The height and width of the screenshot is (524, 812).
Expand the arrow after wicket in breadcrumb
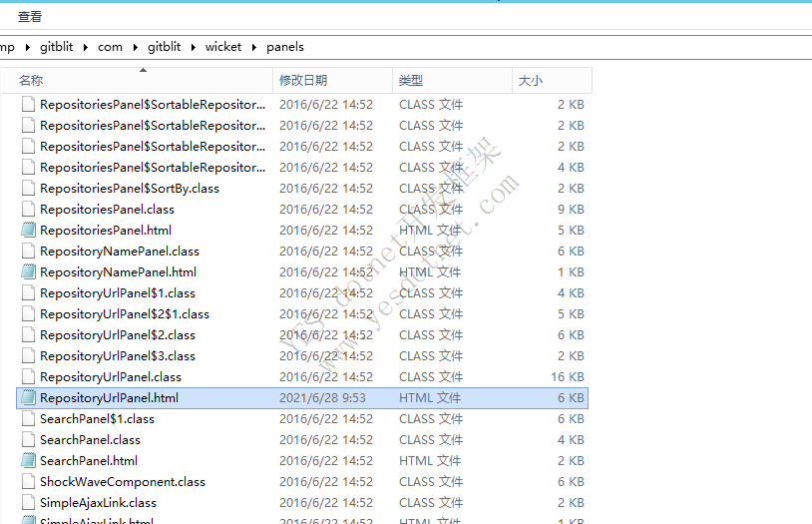[x=254, y=48]
